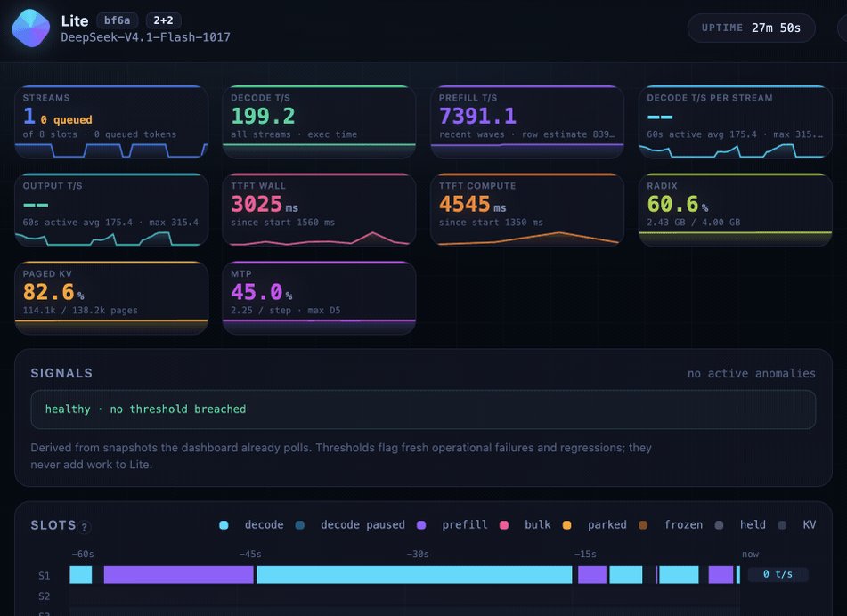Click the '2.43 GB / 4.00 GB' text
Screen dimensions: 847x616
[x=694, y=223]
